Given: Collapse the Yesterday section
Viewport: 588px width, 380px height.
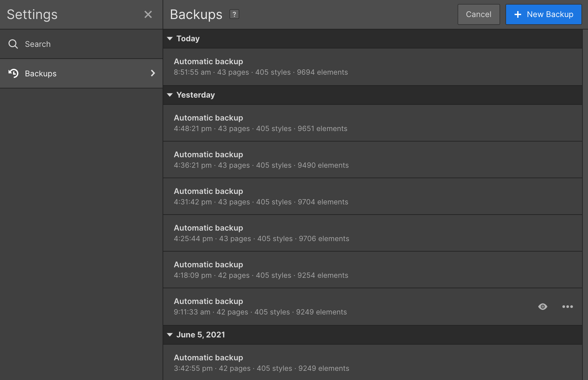Looking at the screenshot, I should tap(170, 95).
